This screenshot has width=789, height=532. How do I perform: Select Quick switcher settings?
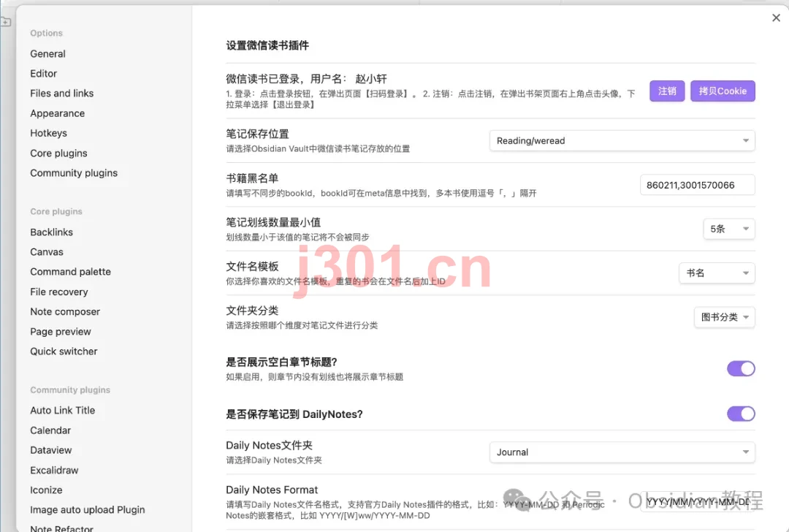64,351
